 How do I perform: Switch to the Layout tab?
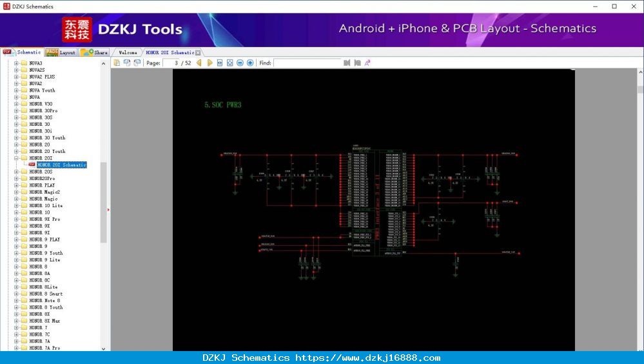click(61, 52)
